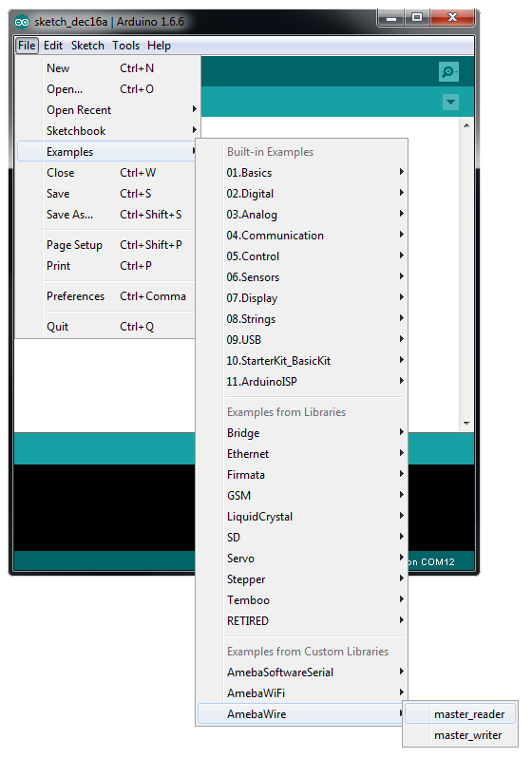Open AmebaSoftwareSerial custom library examples
Image resolution: width=532 pixels, height=758 pixels.
302,672
